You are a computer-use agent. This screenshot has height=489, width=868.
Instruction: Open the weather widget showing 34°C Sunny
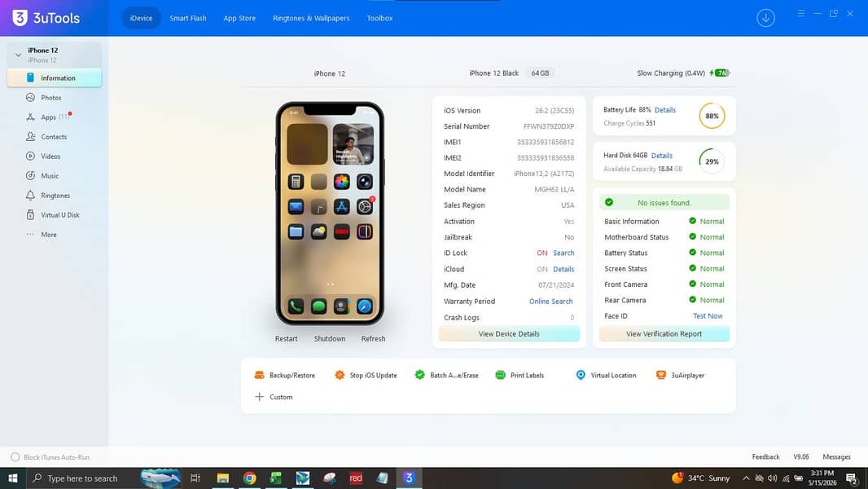pos(701,478)
